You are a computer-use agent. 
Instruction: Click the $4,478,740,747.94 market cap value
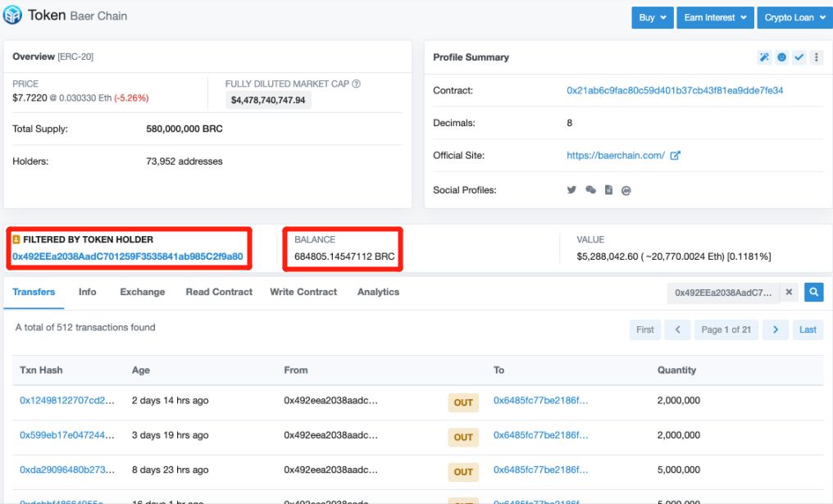268,100
